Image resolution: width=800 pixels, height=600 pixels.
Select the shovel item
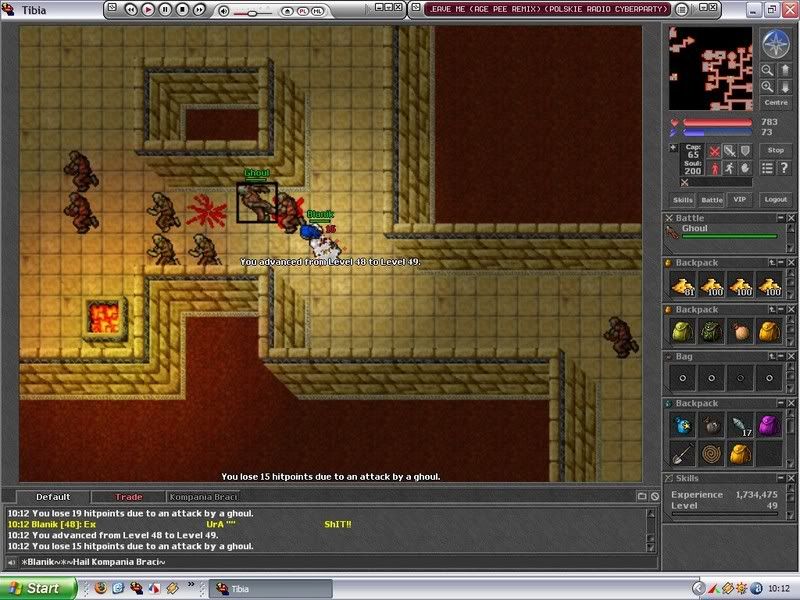pyautogui.click(x=683, y=454)
